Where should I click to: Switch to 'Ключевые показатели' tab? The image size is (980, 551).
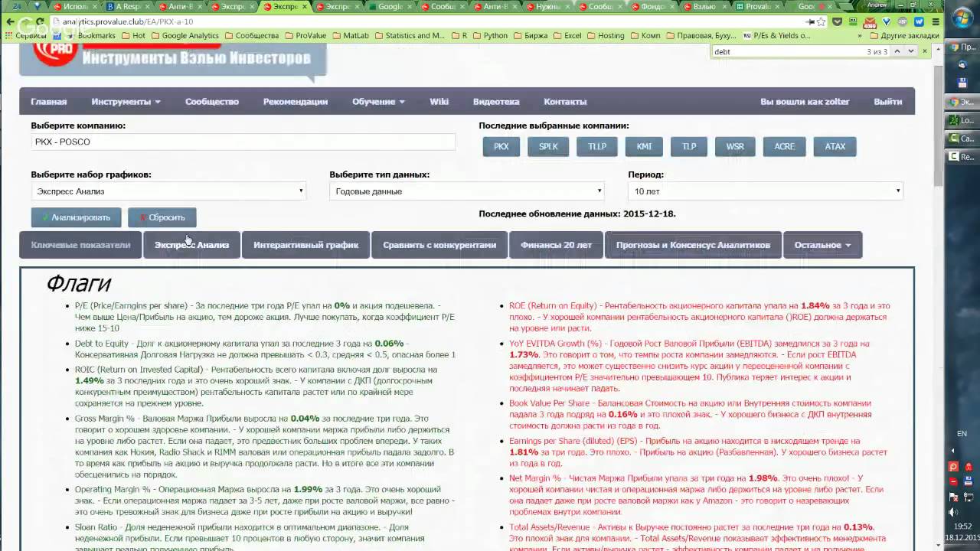pos(80,245)
